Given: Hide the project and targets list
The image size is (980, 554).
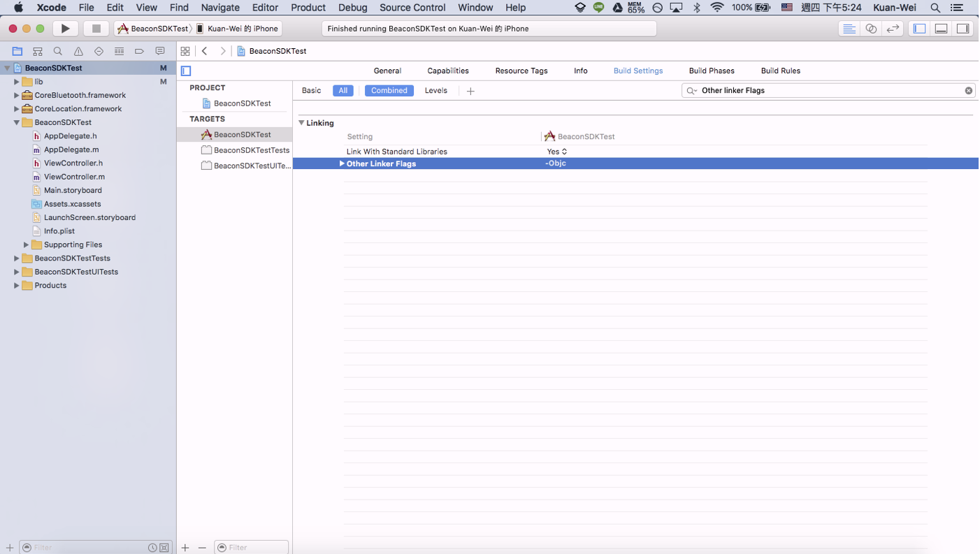Looking at the screenshot, I should point(186,71).
